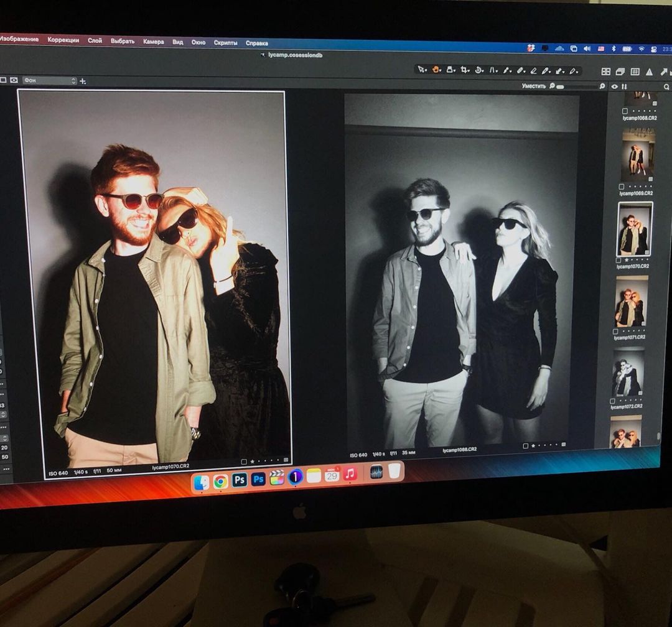Screen dimensions: 672x627
Task: Open the Камера menu
Action: coord(153,42)
